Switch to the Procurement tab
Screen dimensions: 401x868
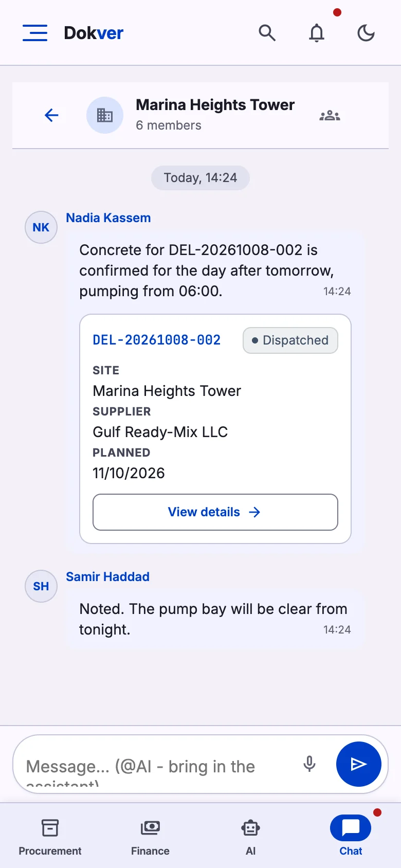(50, 837)
